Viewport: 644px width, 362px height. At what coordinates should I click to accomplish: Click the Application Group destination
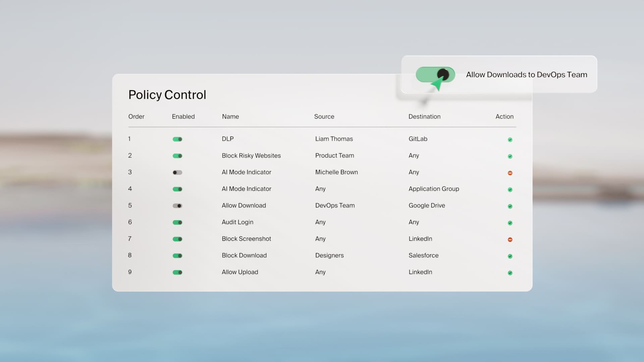tap(434, 189)
